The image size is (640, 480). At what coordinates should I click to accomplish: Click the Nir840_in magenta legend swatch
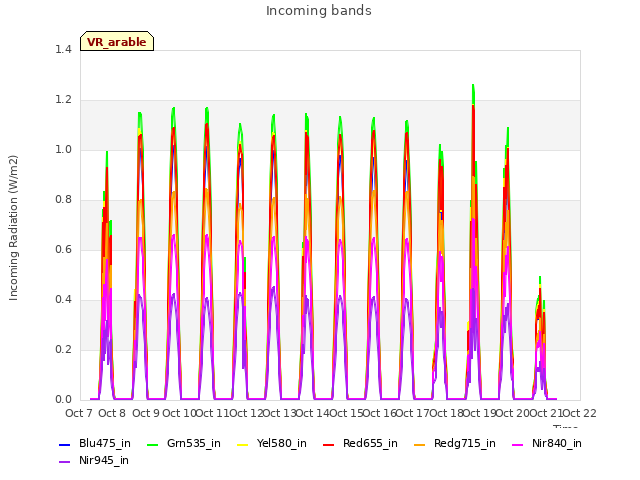click(x=518, y=444)
